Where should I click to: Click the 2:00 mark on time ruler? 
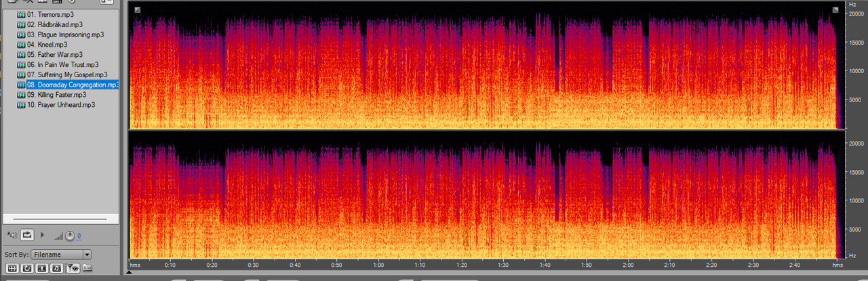(629, 265)
